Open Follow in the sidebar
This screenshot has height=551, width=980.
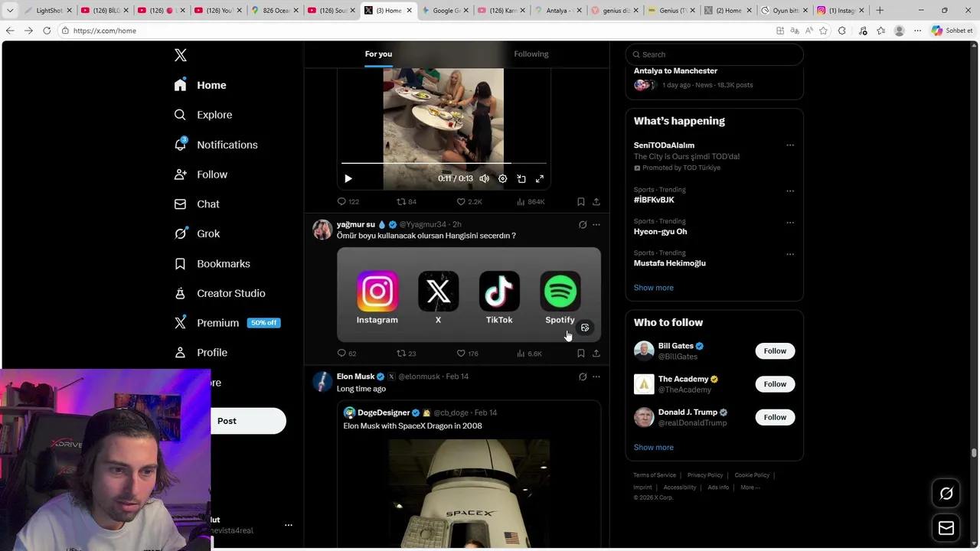coord(201,174)
